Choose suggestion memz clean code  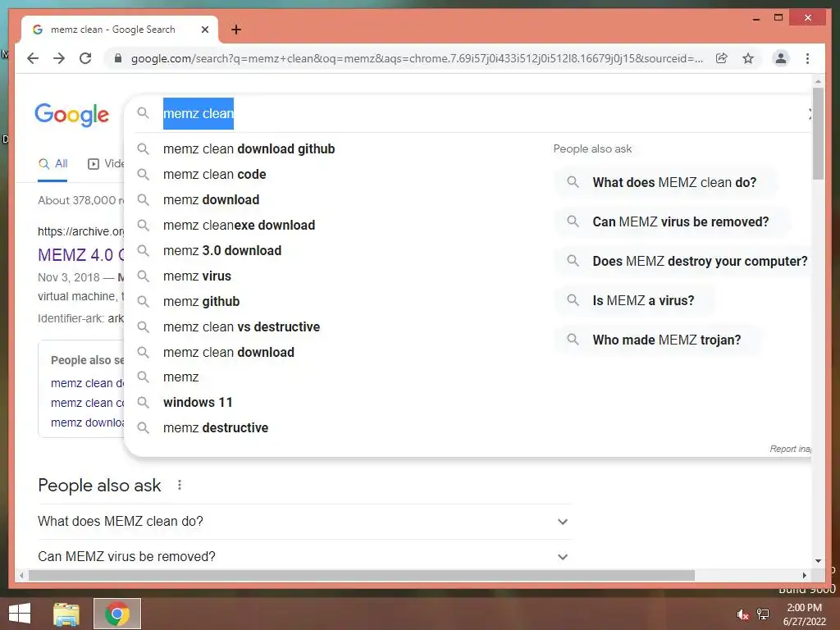pyautogui.click(x=214, y=174)
